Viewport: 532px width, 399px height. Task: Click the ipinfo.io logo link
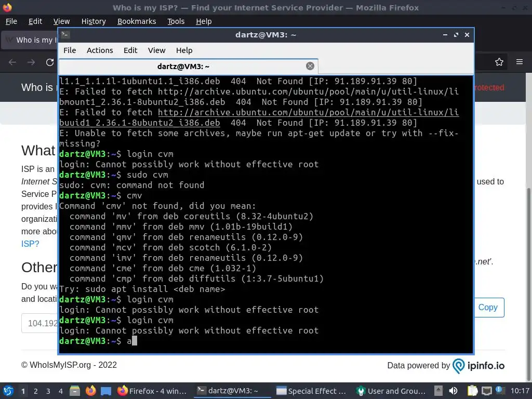478,365
